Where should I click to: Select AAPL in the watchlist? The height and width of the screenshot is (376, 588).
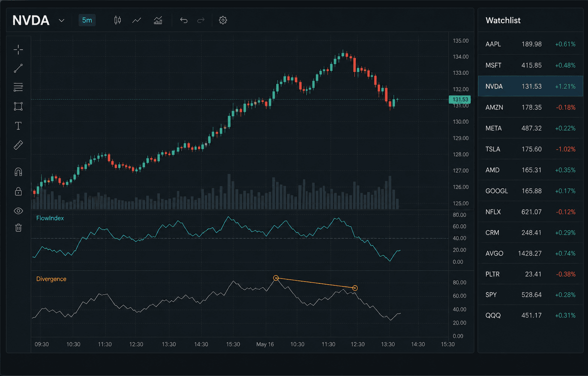click(x=530, y=44)
